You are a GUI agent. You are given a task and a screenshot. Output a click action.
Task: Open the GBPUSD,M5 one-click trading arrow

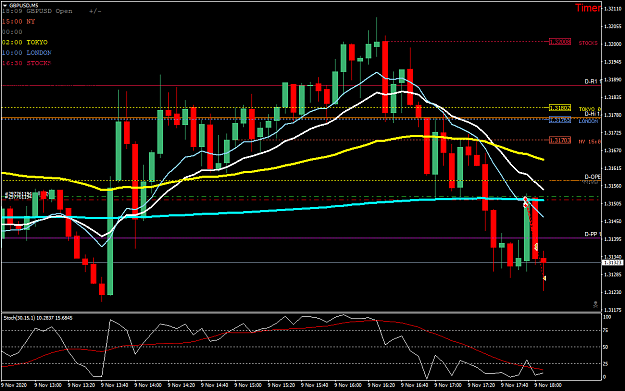click(x=5, y=5)
